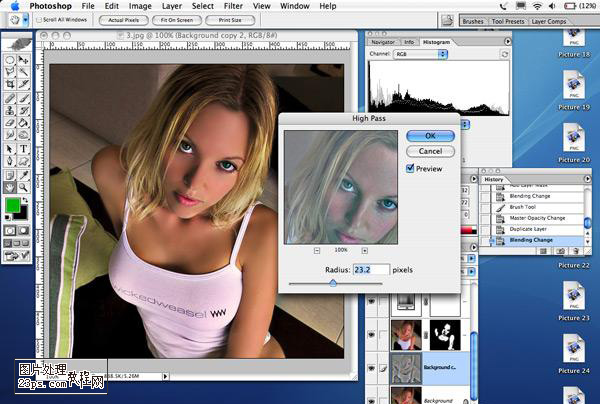Select the Polygonal Lasso tool
This screenshot has height=404, width=600.
10,72
